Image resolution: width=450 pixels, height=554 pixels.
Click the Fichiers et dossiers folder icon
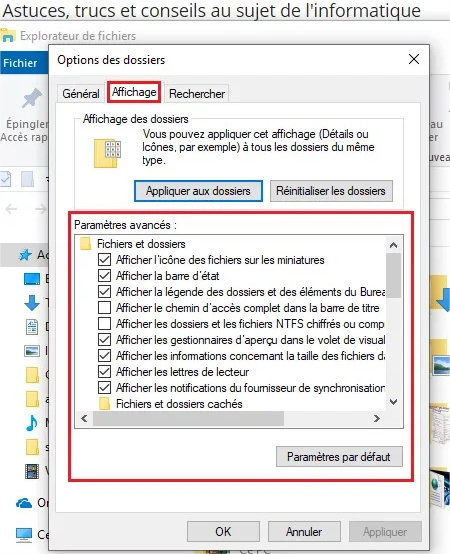[x=85, y=244]
